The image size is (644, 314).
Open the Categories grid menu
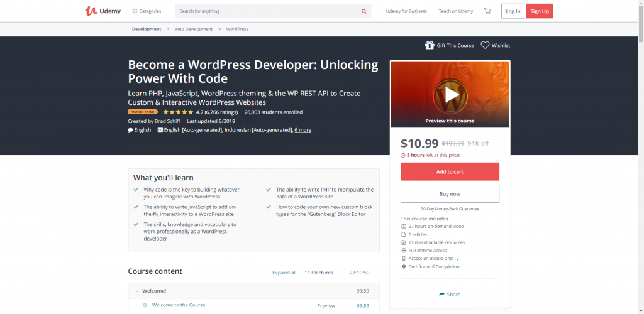[x=147, y=11]
